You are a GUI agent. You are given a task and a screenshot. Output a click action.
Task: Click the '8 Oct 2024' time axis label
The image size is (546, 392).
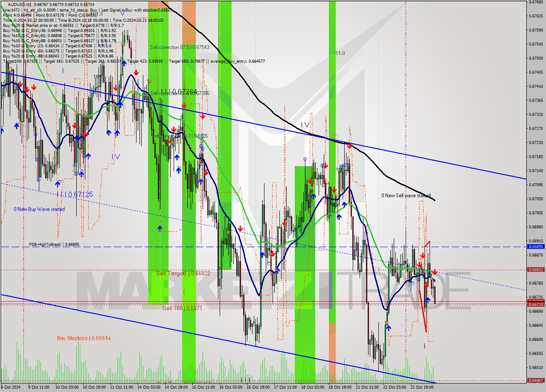[10, 387]
